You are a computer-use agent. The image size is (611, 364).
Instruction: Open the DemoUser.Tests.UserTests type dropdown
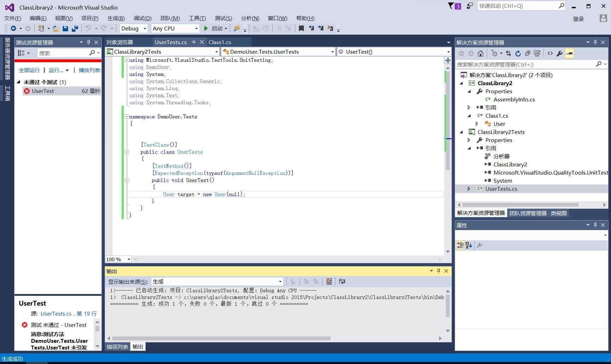tap(332, 52)
